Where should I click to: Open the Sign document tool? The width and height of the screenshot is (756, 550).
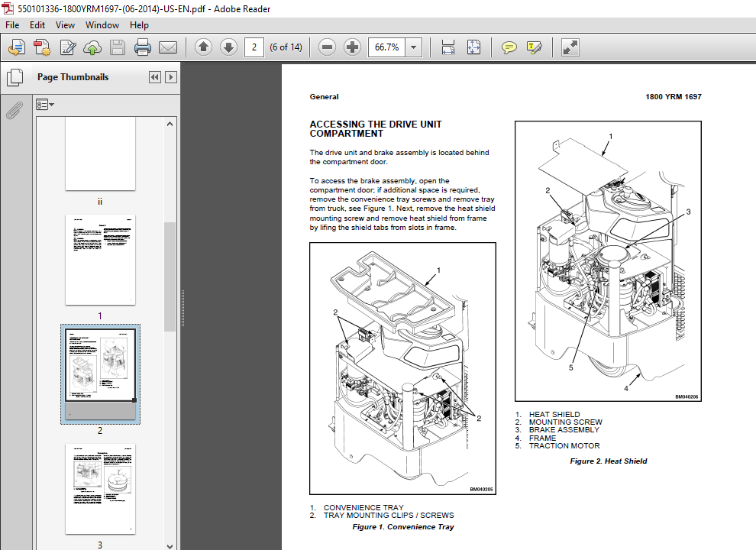coord(67,47)
